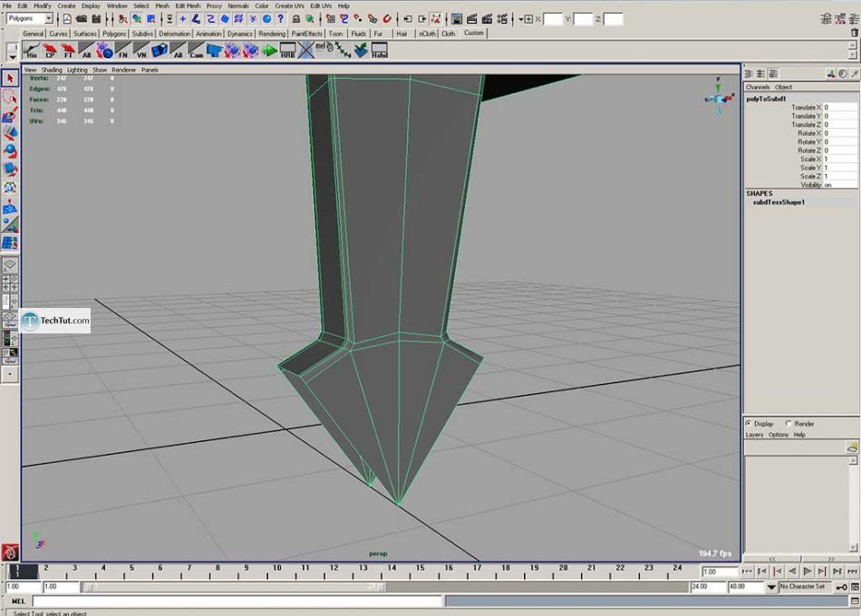Select the Display radio button
Screen dimensions: 861x616
click(x=749, y=423)
